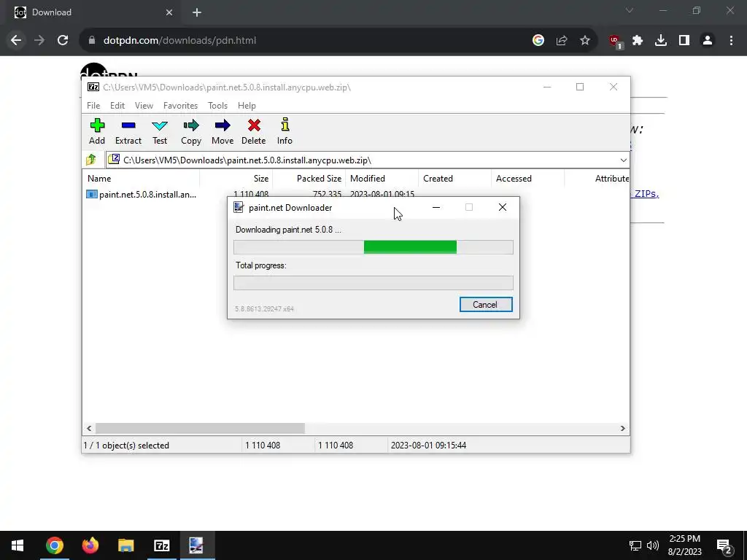
Task: Launch Firefox from the taskbar
Action: pos(90,545)
